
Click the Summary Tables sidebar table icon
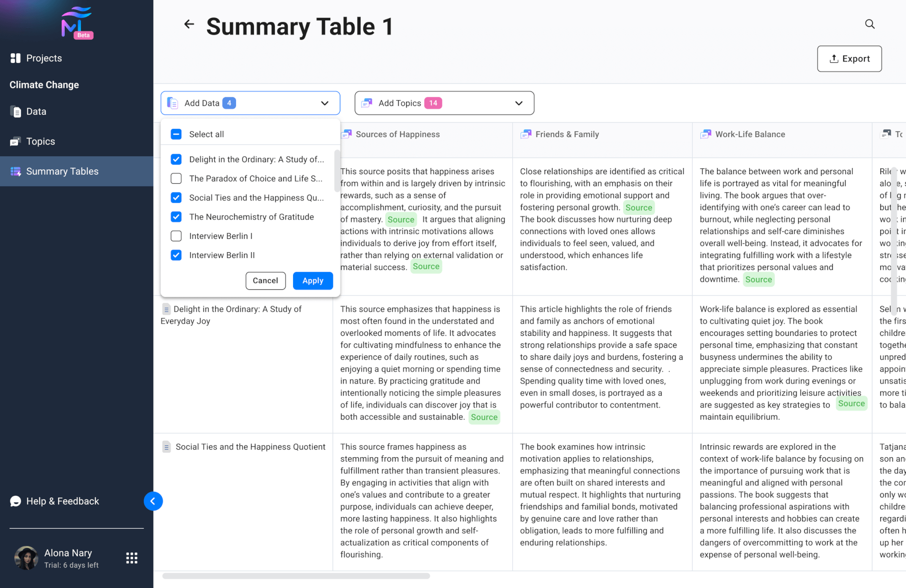(16, 171)
